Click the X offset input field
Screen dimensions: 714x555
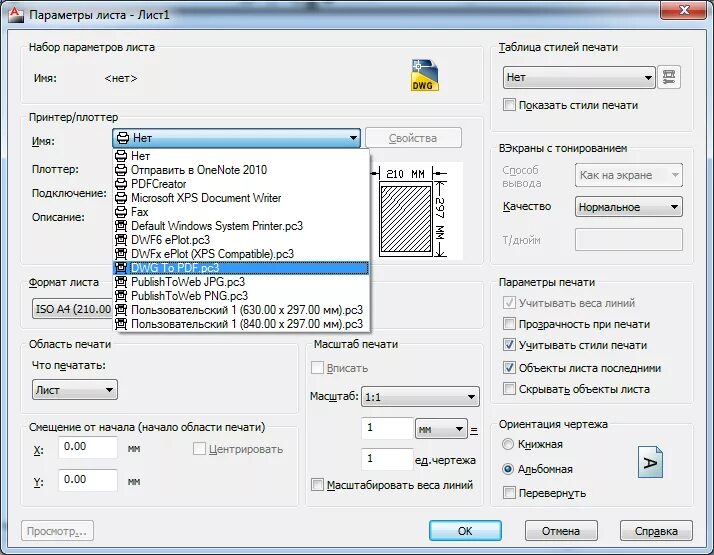click(x=88, y=447)
